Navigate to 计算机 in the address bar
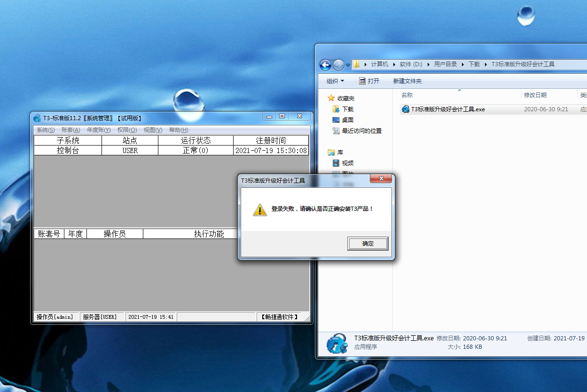587x392 pixels. click(380, 64)
